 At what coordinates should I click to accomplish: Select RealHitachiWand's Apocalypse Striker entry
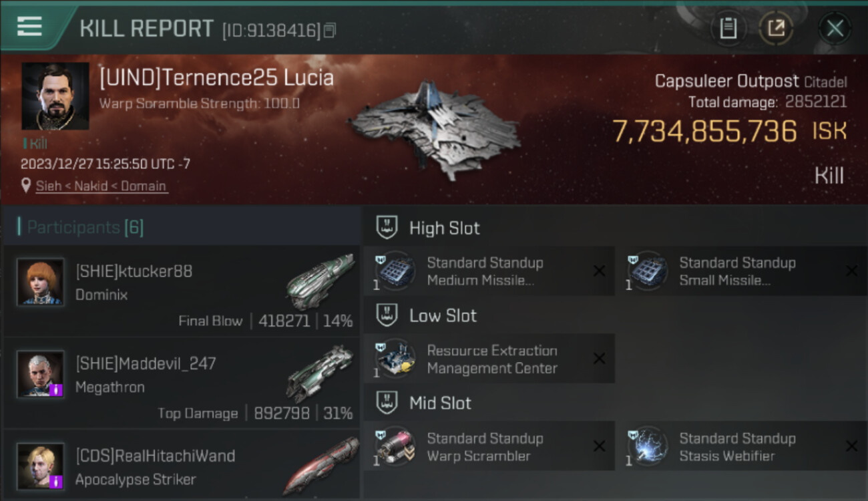click(x=182, y=465)
